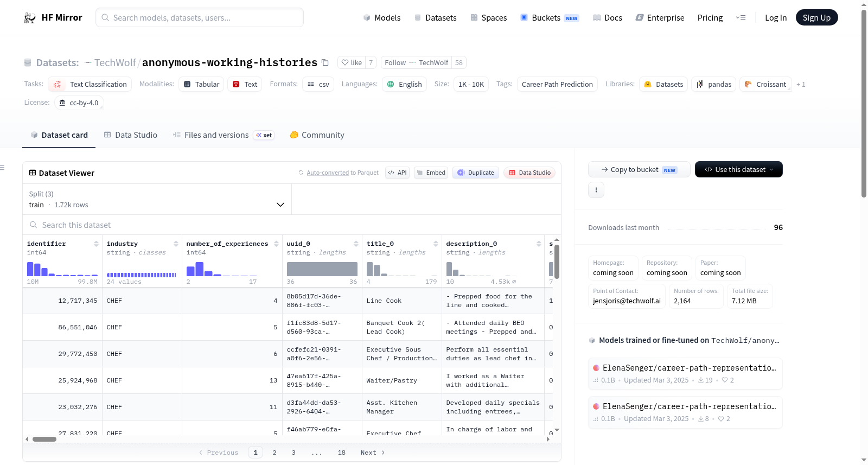Sort the number_of_experiences column
This screenshot has width=868, height=465.
click(276, 244)
